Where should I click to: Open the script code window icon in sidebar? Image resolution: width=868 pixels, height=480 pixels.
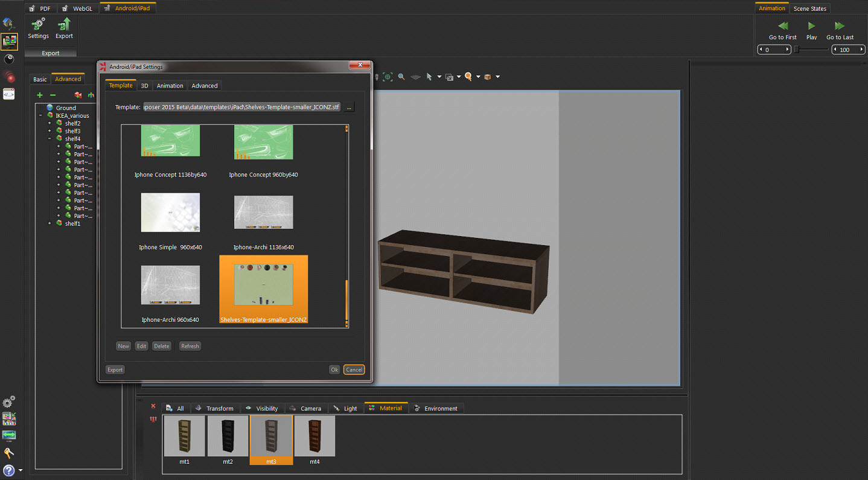pos(9,94)
